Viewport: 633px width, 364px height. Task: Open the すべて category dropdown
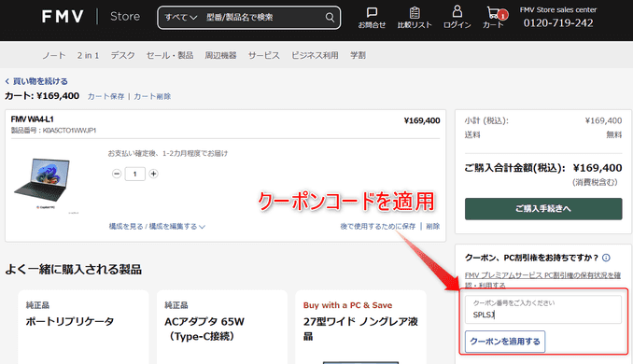(x=180, y=18)
